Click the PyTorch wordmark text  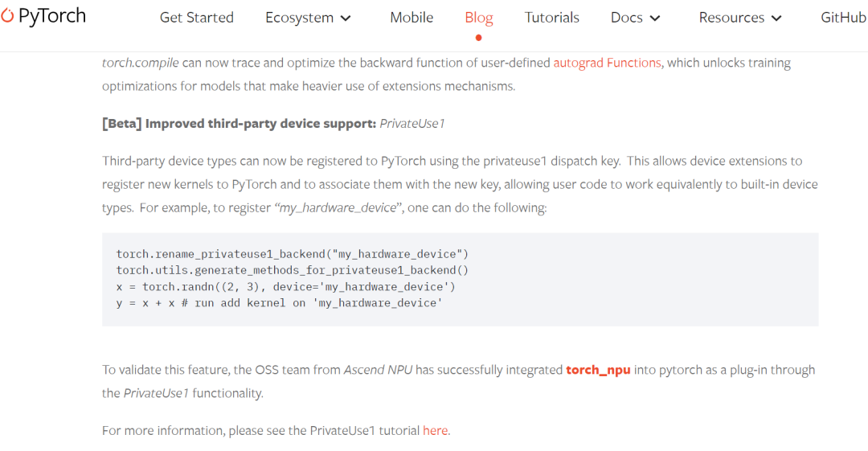click(51, 16)
